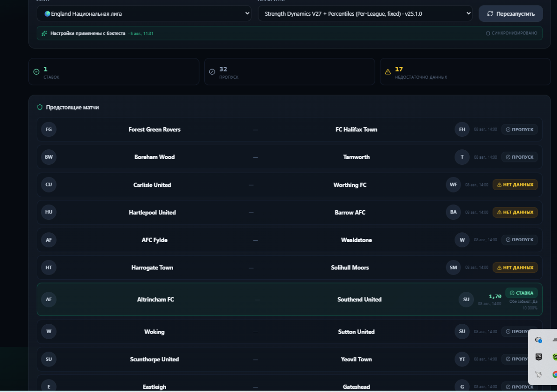Click the FH badge of FC Halifax Town
The height and width of the screenshot is (392, 557).
(462, 129)
